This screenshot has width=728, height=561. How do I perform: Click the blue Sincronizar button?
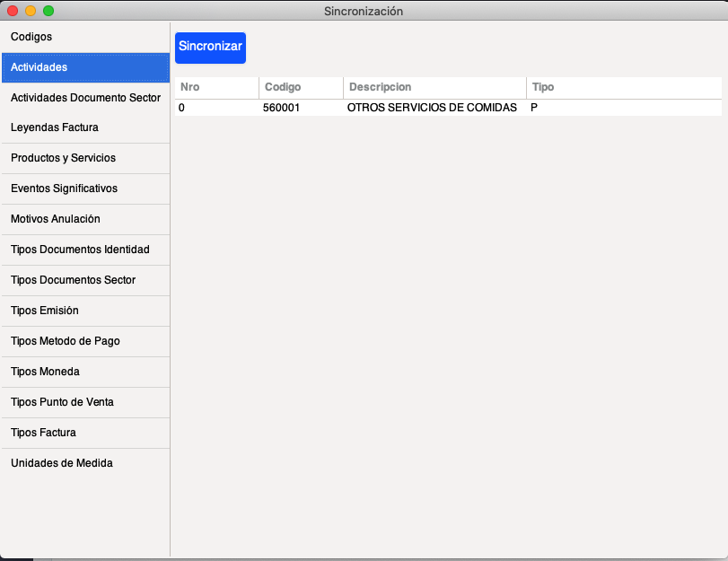(210, 47)
